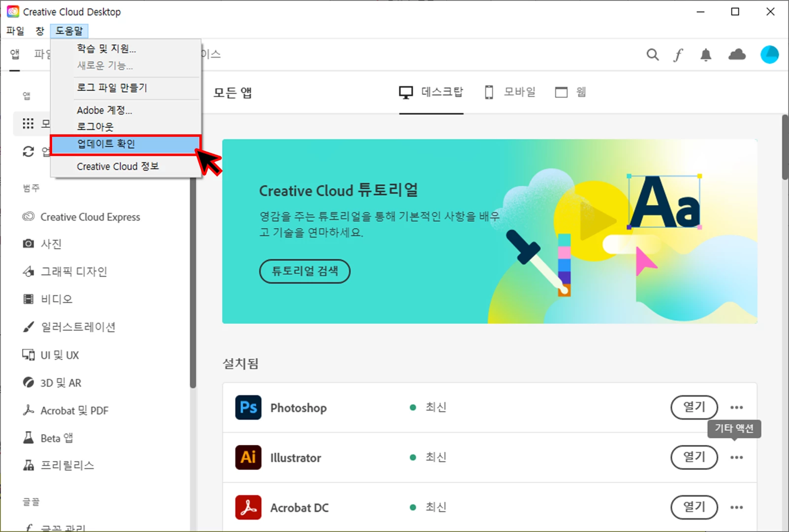Click 열기 button for Illustrator
The width and height of the screenshot is (789, 532).
694,457
